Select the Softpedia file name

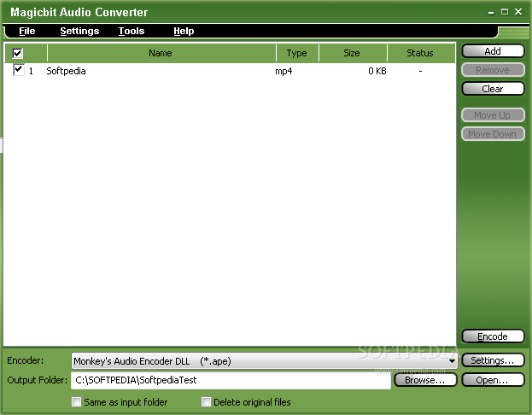pyautogui.click(x=66, y=71)
